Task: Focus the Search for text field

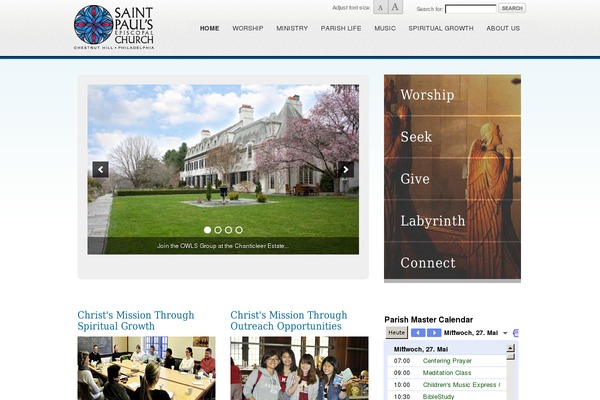Action: [x=471, y=8]
